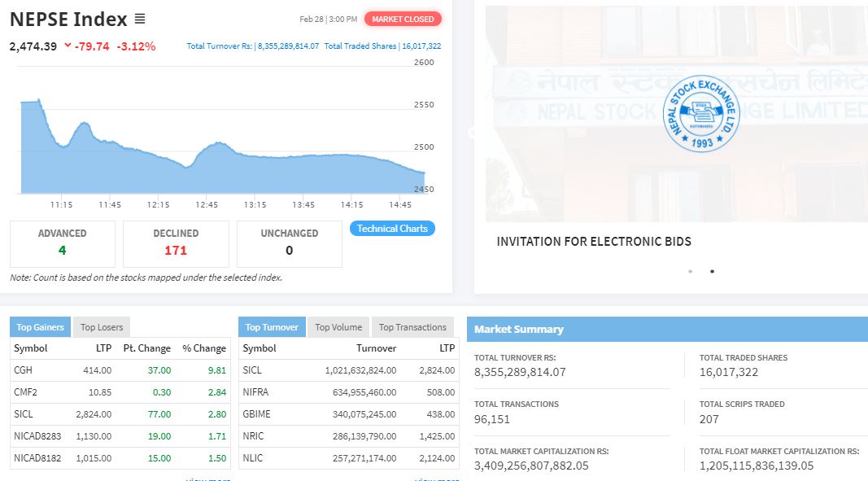Click Total Float Market Capitalization value 1,205,115,836,139.05
Viewport: 868px width, 481px height.
(757, 466)
